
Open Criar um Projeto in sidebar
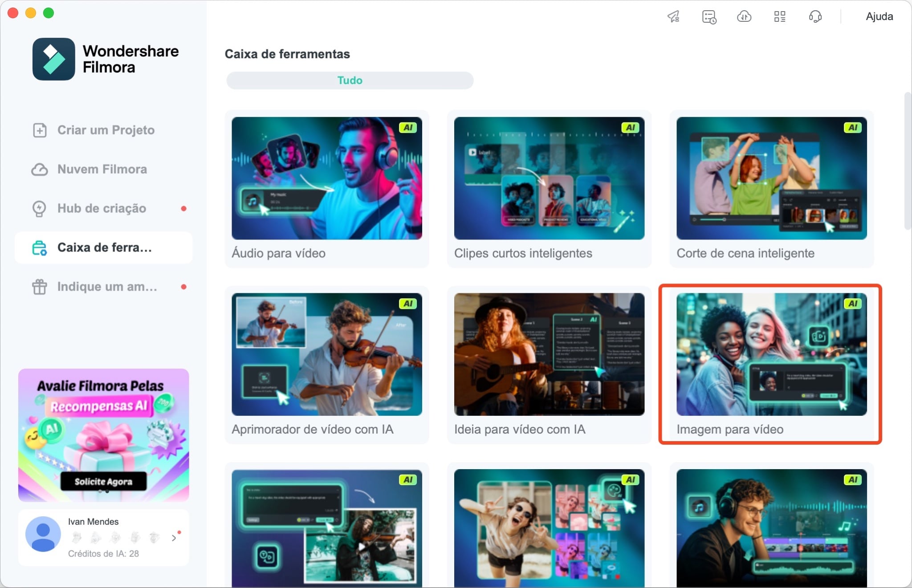(103, 130)
